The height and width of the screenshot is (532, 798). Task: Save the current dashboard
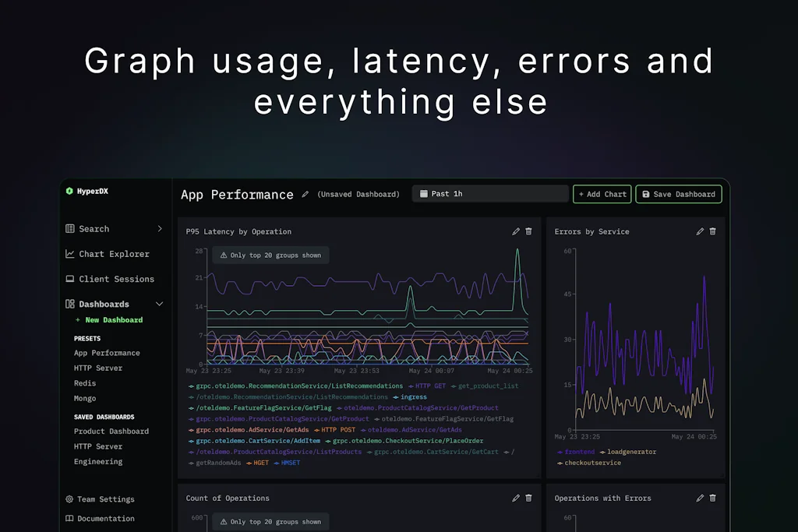[x=678, y=194]
